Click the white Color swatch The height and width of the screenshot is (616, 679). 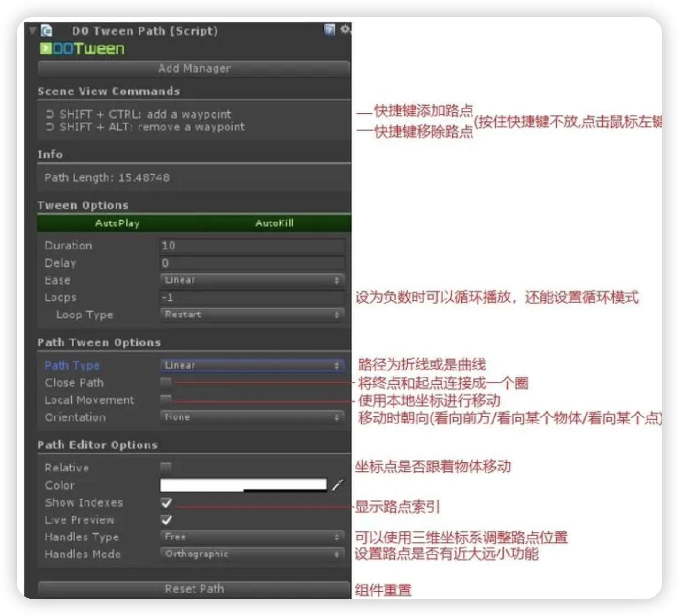[243, 485]
